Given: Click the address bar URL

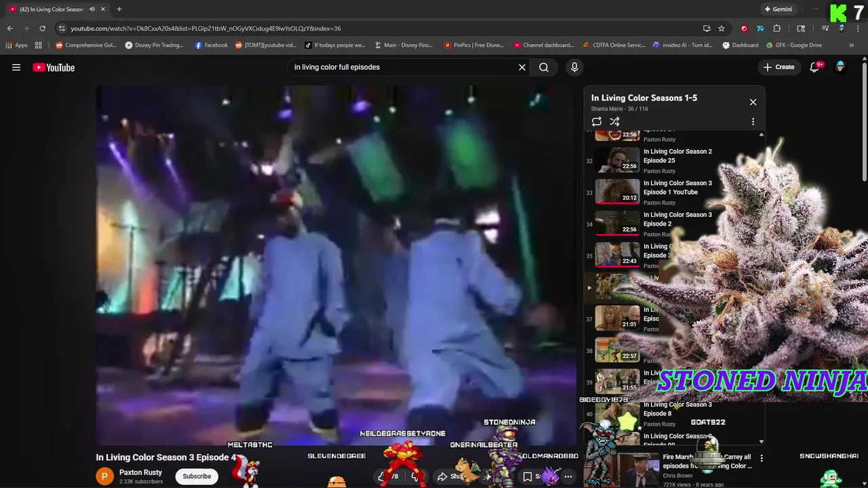Looking at the screenshot, I should [205, 28].
